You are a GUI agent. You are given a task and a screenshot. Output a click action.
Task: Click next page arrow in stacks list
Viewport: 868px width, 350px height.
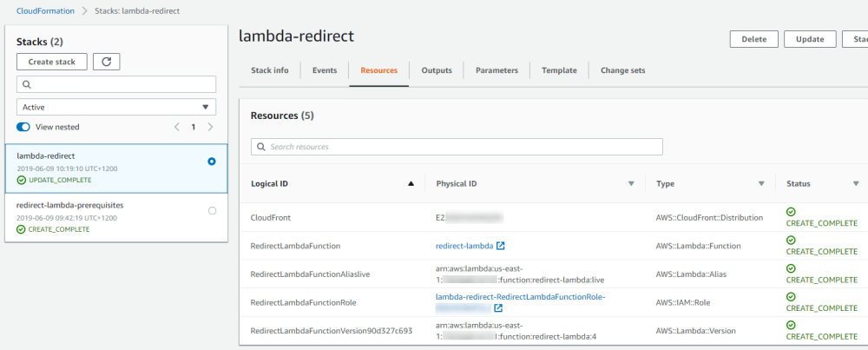click(x=210, y=127)
